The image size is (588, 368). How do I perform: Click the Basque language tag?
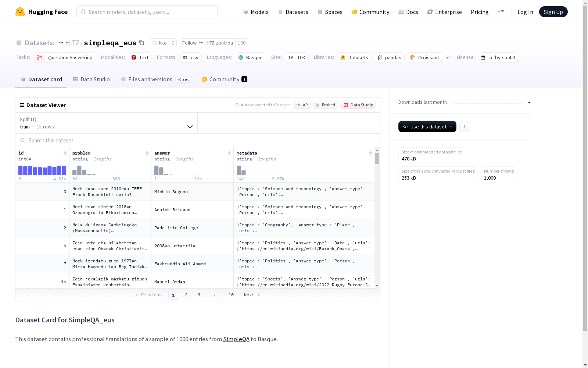(251, 57)
